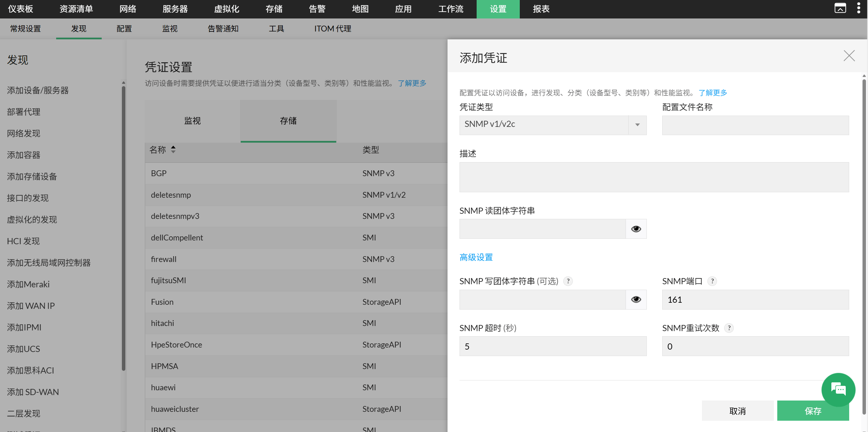Screen dimensions: 868x432
Task: Show the SNMP 写团体字符串 value
Action: click(636, 300)
